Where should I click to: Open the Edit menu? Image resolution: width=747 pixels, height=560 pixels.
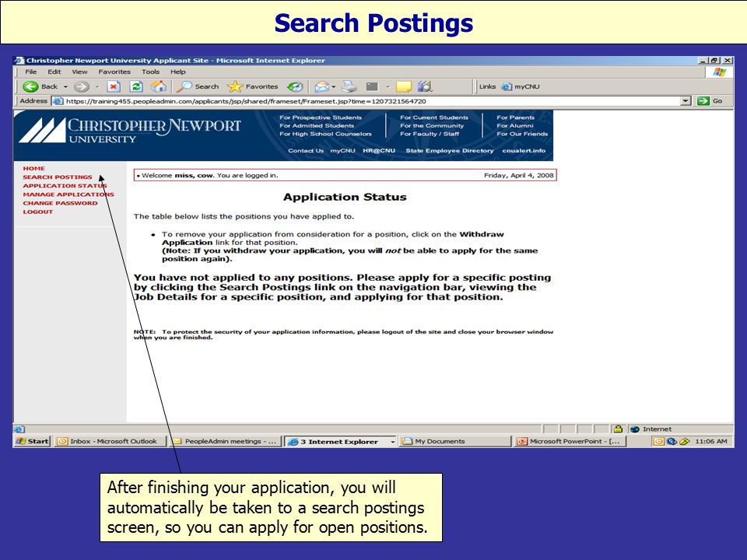[x=54, y=72]
